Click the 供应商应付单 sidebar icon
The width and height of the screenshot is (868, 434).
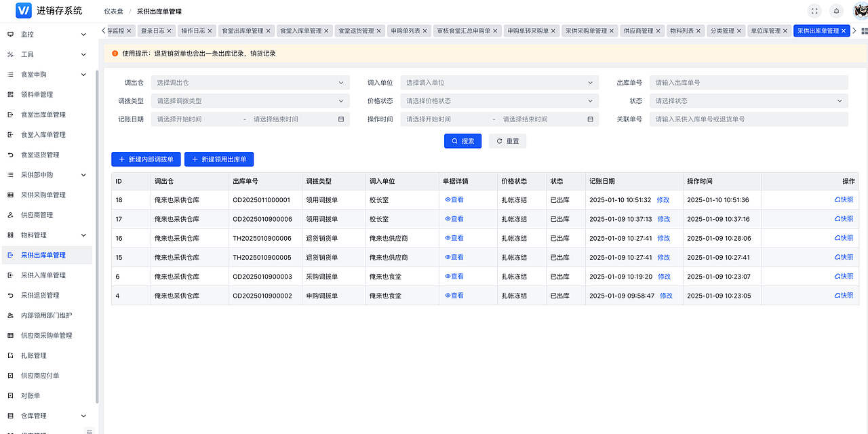[x=9, y=375]
